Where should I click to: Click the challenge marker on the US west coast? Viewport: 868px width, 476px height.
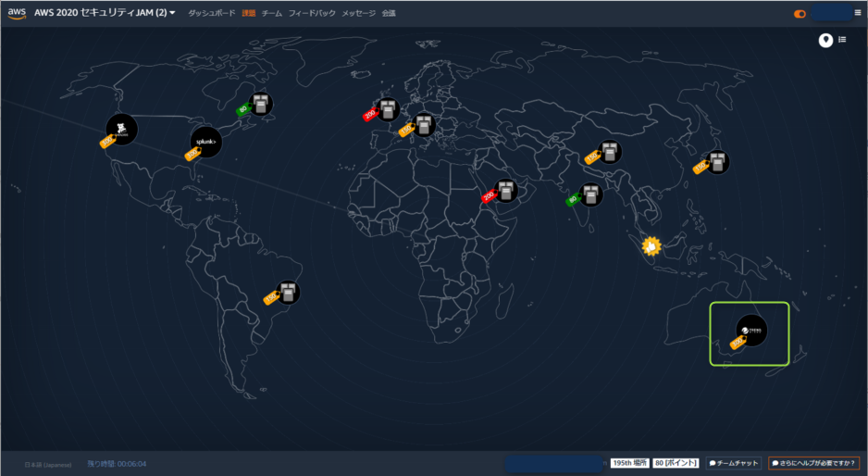(121, 129)
